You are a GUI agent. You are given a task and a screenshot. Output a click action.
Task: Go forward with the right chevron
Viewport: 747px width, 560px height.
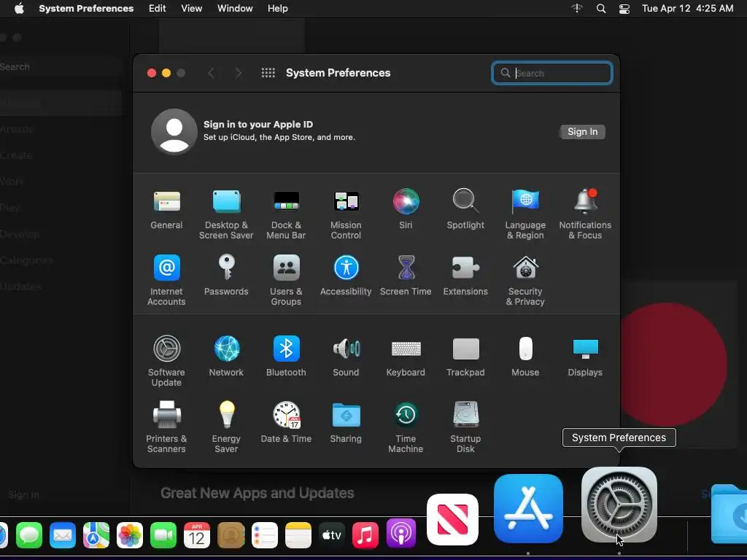239,73
